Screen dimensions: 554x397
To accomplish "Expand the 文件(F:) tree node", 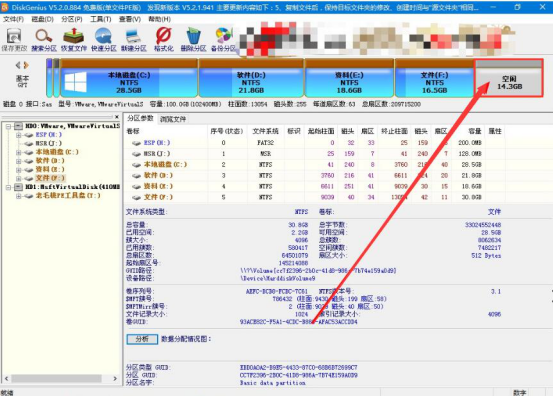I will click(18, 178).
